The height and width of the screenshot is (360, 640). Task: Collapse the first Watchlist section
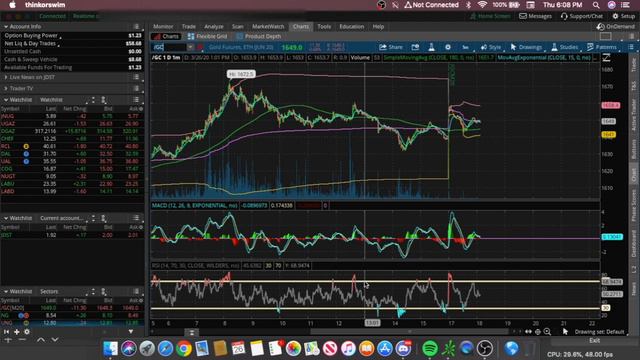pyautogui.click(x=6, y=100)
